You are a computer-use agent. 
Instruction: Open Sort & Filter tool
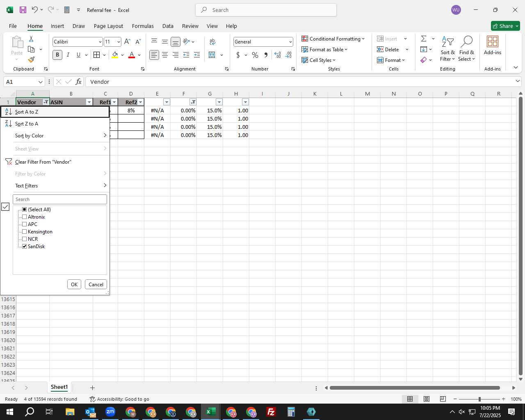point(447,48)
